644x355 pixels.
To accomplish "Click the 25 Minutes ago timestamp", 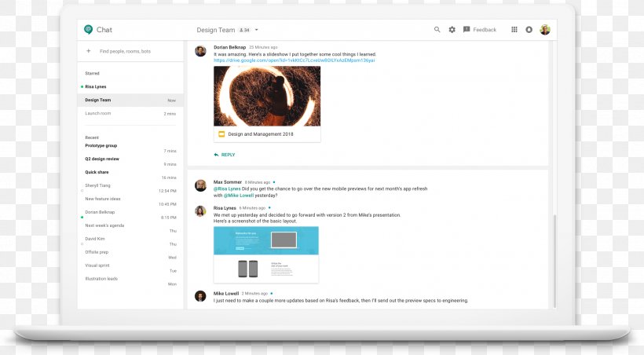I will click(x=263, y=47).
